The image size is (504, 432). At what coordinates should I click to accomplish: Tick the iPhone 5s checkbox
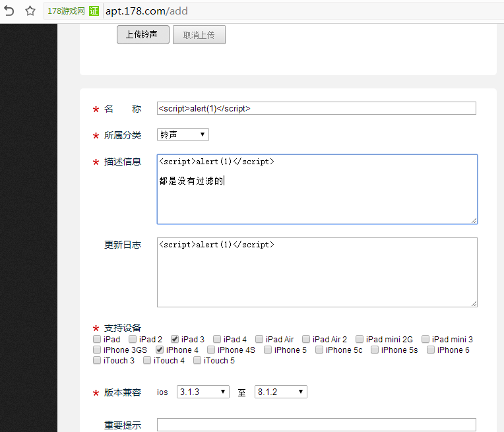(x=375, y=350)
